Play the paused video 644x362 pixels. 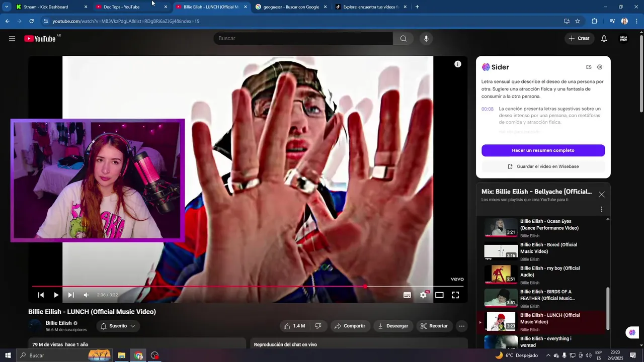(x=56, y=295)
